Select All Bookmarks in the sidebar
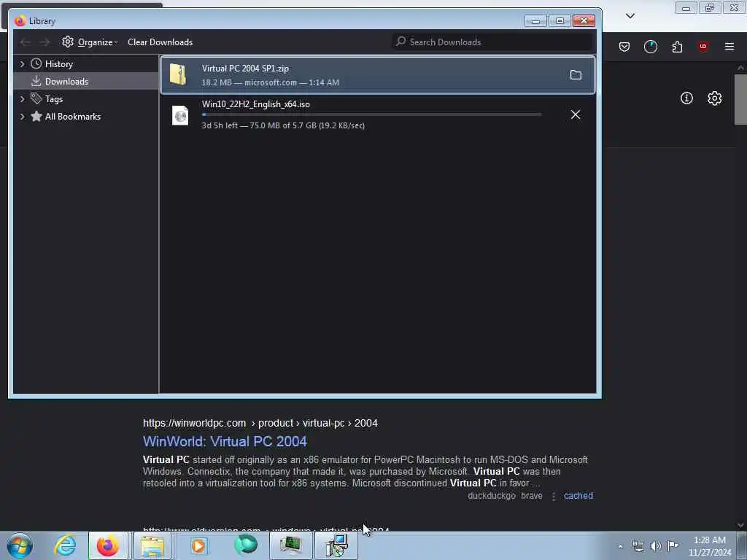This screenshot has height=560, width=747. point(73,117)
